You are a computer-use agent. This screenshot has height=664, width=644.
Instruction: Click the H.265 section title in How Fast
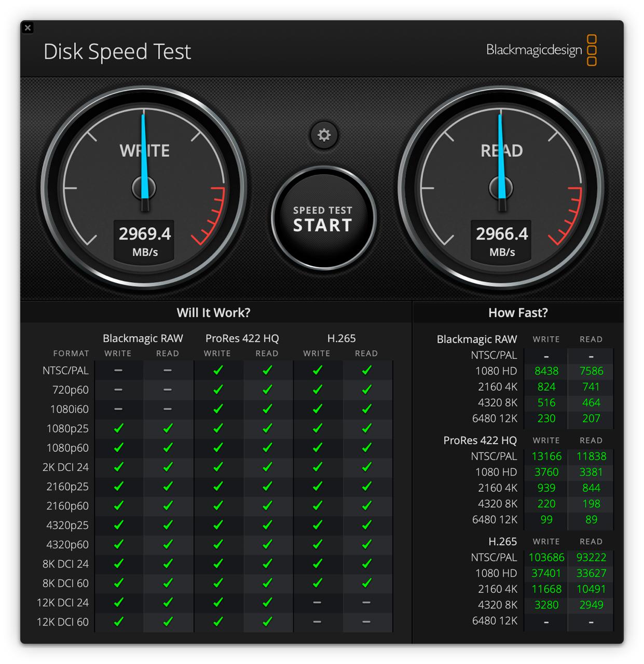pos(502,542)
